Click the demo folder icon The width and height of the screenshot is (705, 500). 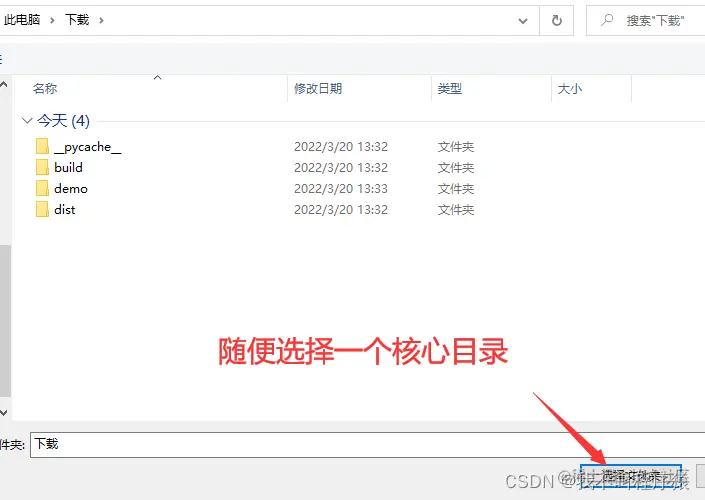42,188
